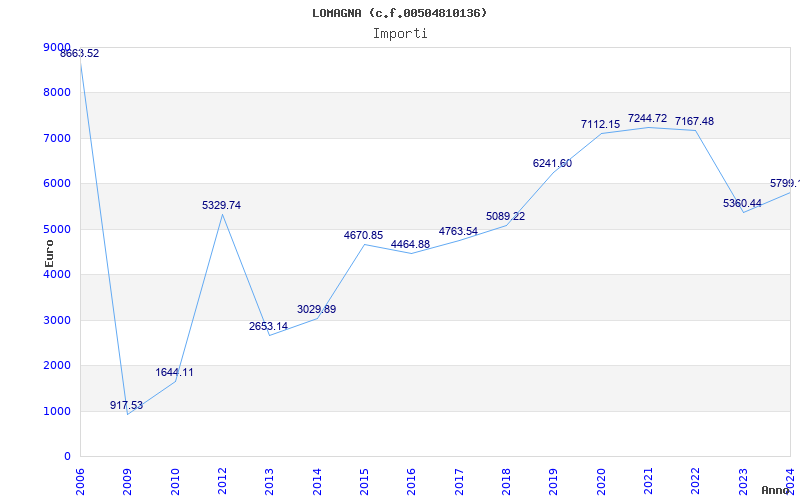Click the 2009 x-axis year label
Viewport: 800px width, 500px height.
click(128, 482)
